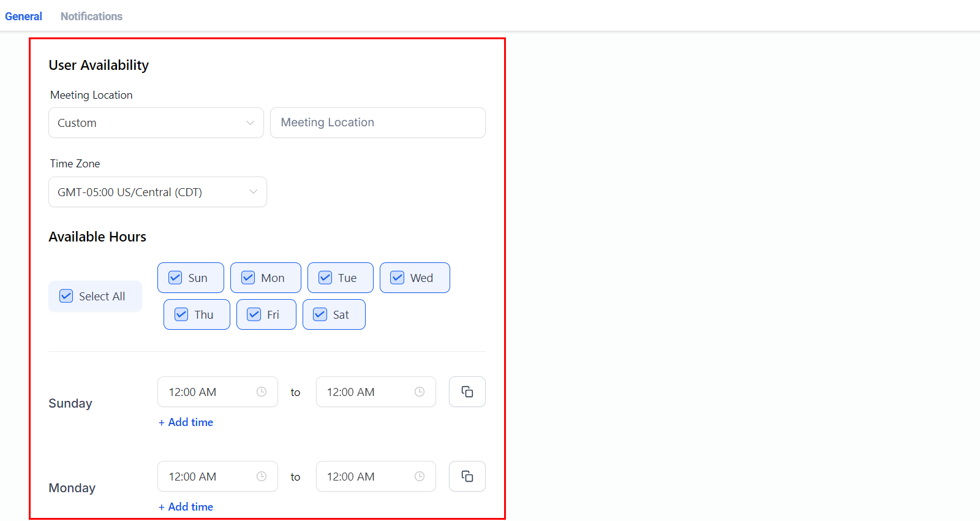Toggle the Sat day checkbox
980x521 pixels.
coord(320,314)
